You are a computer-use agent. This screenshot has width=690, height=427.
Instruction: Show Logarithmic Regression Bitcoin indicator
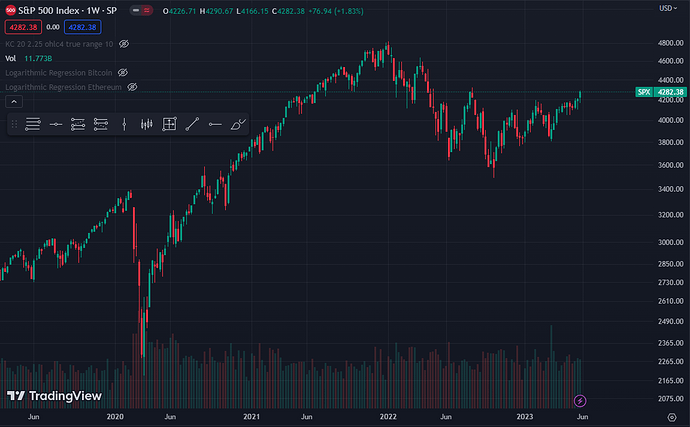[123, 72]
